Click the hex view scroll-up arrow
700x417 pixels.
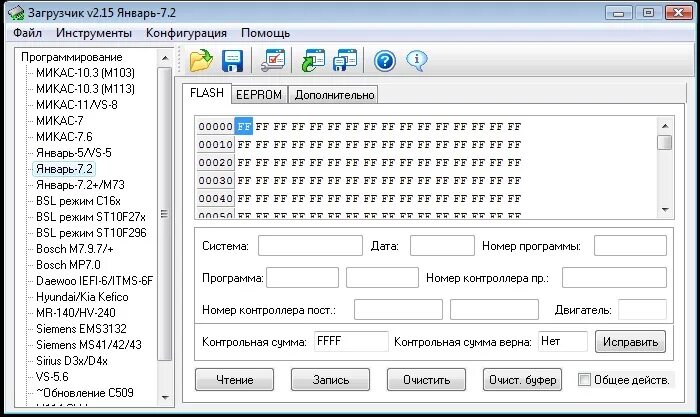click(665, 126)
